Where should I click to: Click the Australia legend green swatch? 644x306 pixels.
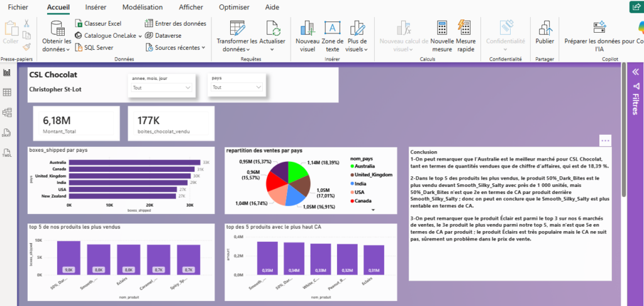352,166
